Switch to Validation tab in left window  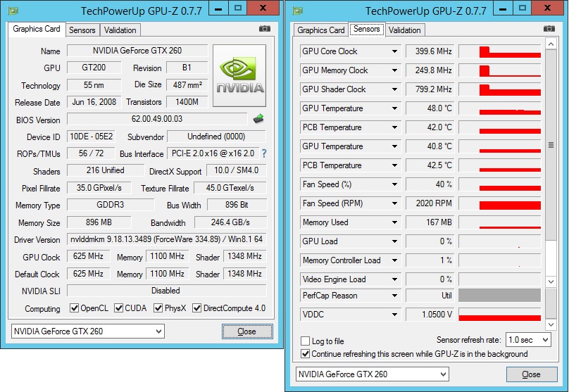pyautogui.click(x=120, y=30)
